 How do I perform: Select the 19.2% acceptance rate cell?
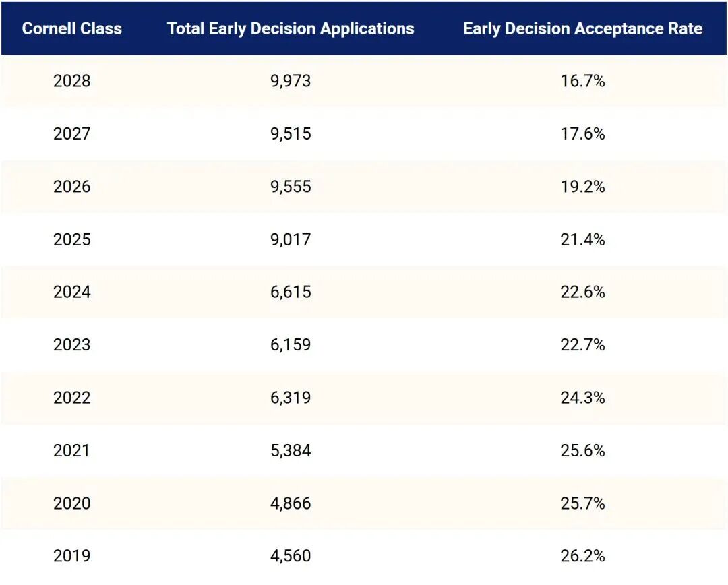(582, 187)
